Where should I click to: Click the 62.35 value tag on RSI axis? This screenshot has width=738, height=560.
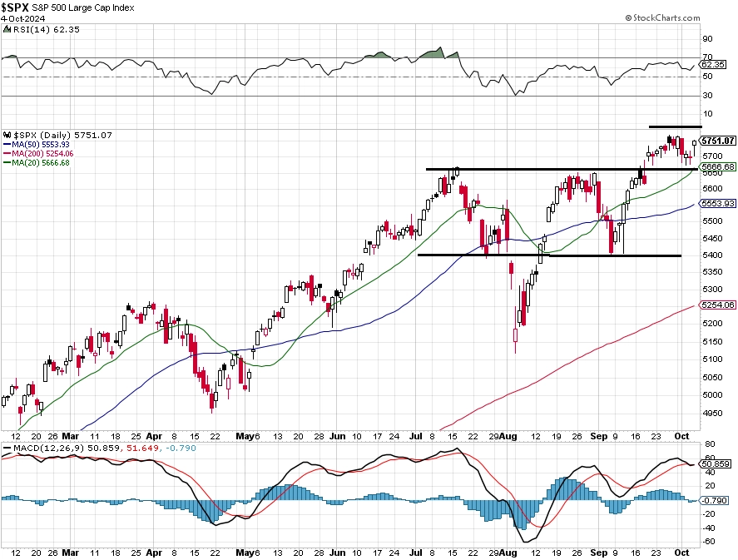point(713,64)
